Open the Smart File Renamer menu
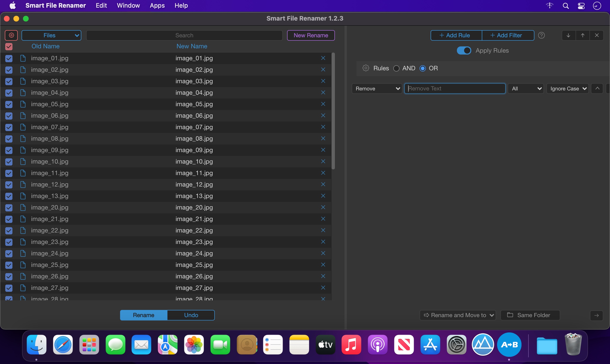 pos(55,6)
